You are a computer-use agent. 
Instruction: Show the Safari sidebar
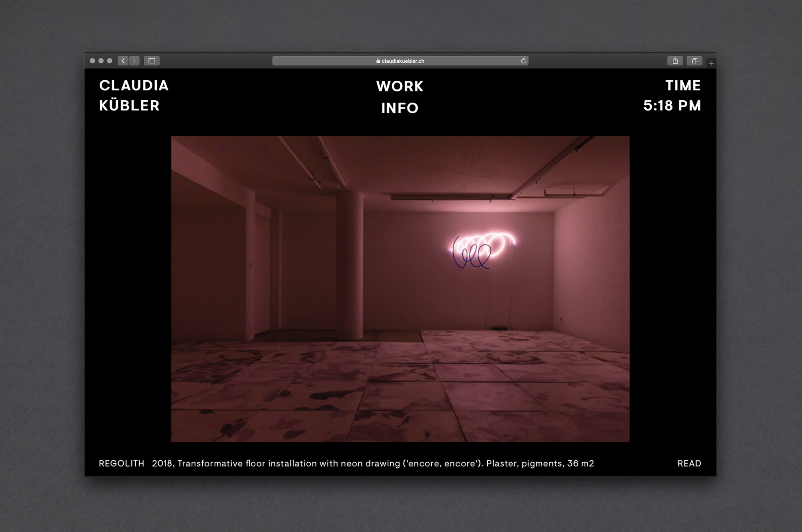pos(152,61)
